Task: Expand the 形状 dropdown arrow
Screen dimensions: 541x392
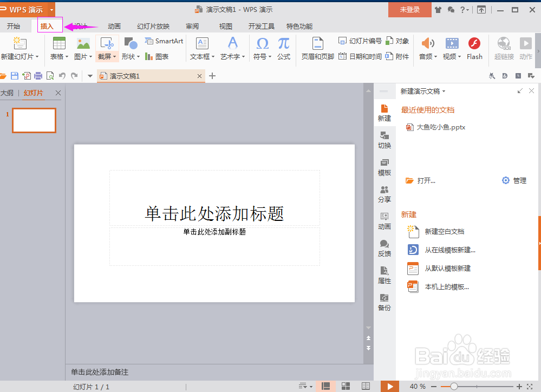Action: [x=138, y=57]
